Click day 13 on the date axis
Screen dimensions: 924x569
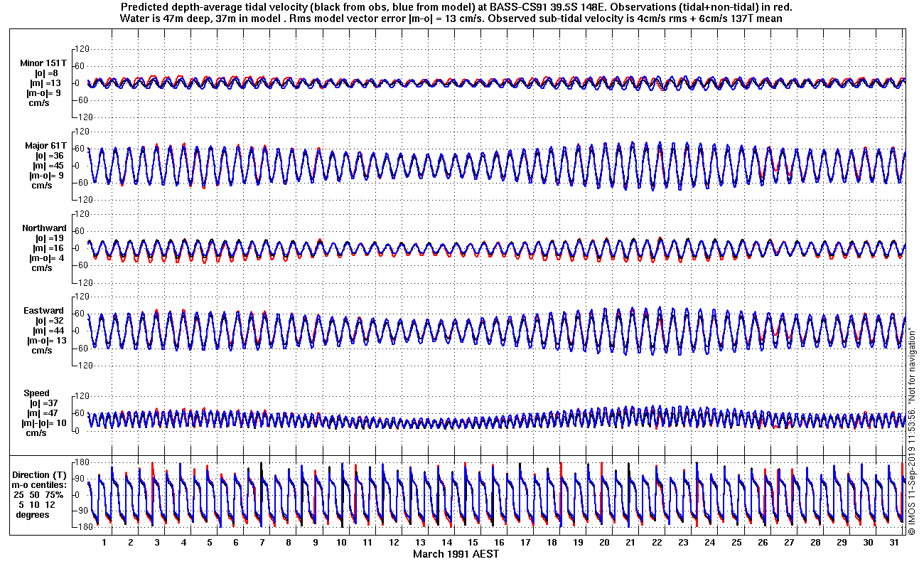click(x=419, y=543)
